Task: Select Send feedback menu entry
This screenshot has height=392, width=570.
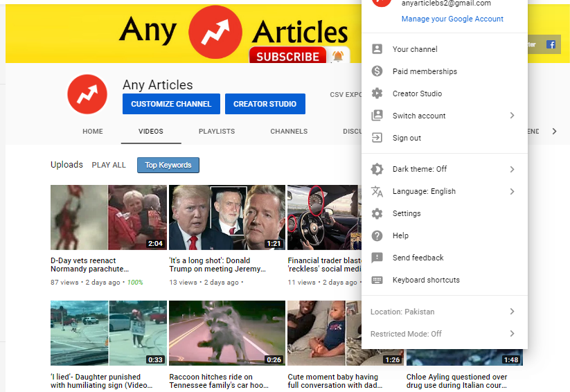Action: point(445,258)
